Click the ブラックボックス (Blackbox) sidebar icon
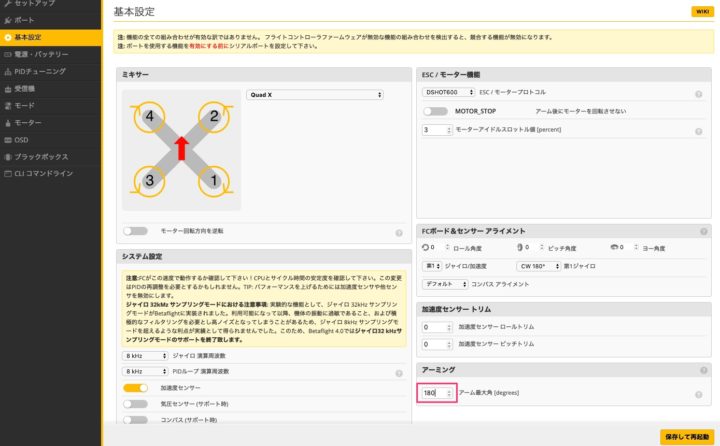Screen dimensions: 720x446 coord(8,156)
